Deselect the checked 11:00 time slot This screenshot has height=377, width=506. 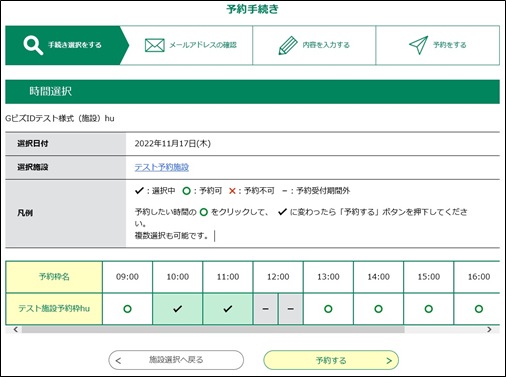(x=228, y=309)
